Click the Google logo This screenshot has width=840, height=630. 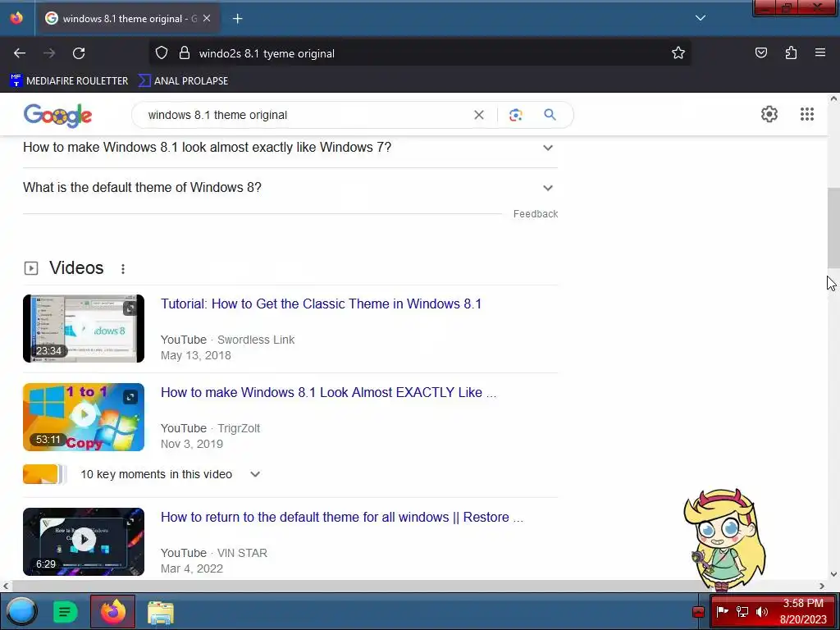click(x=58, y=115)
